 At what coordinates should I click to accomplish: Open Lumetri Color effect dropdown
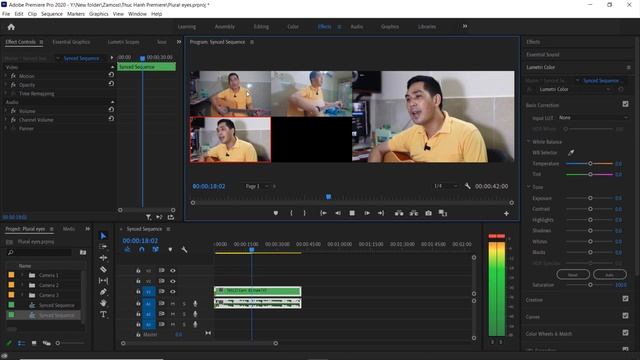576,89
